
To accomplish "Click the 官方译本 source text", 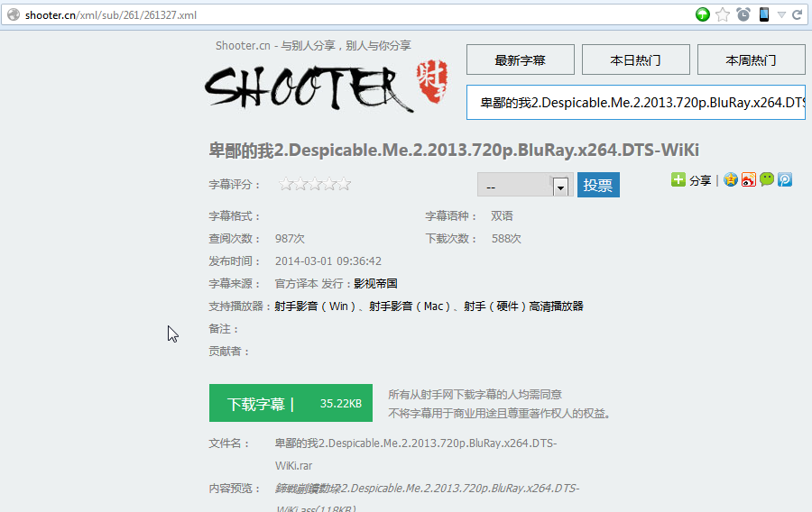I will [x=296, y=283].
